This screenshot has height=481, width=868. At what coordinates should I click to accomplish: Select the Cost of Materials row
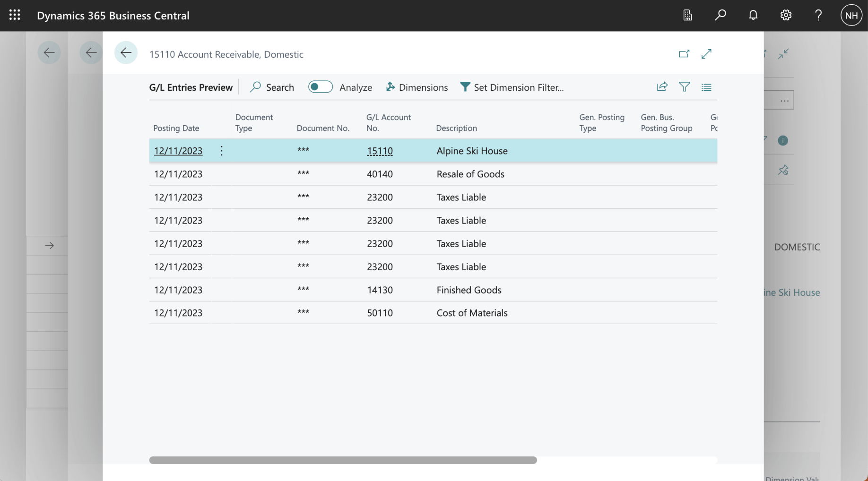(471, 313)
